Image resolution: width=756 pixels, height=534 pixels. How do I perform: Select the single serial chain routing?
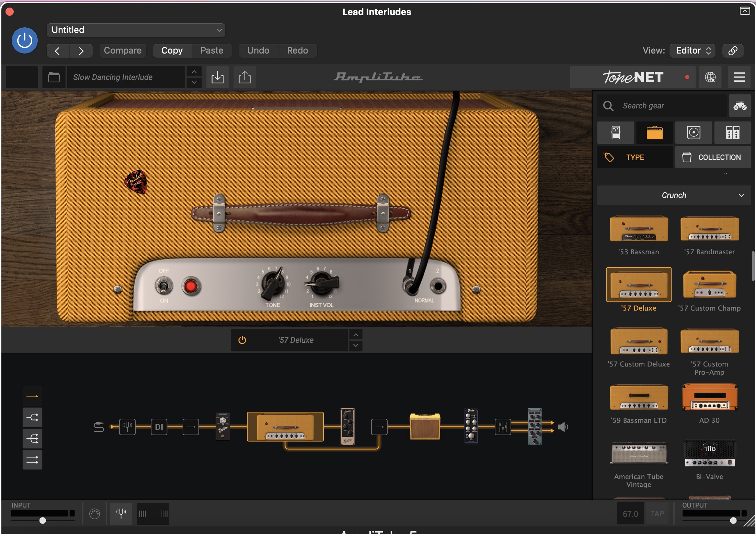(x=32, y=396)
